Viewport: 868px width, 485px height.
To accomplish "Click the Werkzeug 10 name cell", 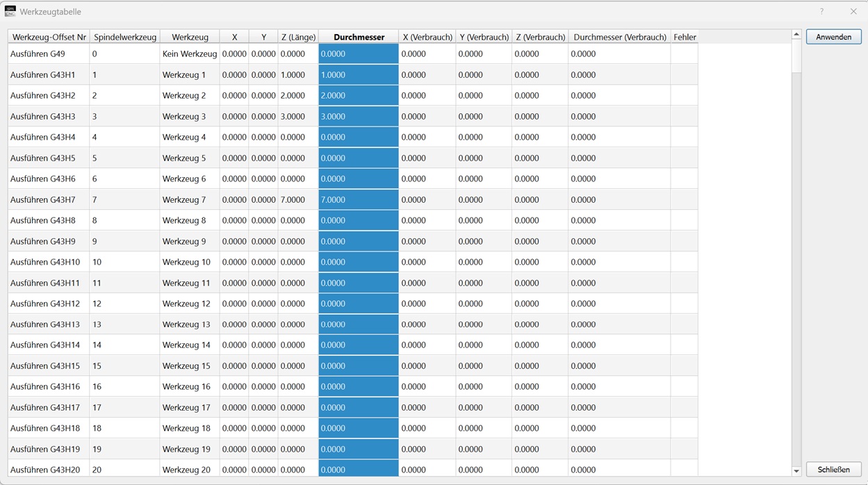I will [x=190, y=262].
